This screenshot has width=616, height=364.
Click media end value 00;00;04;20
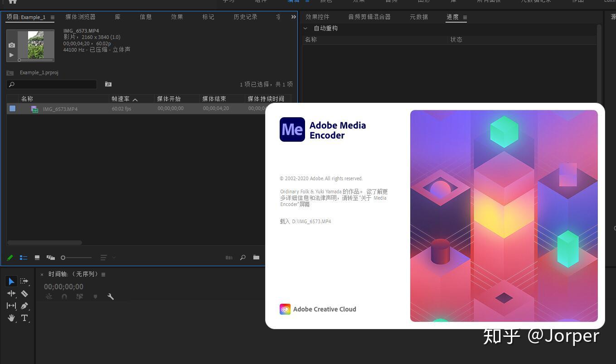click(216, 109)
